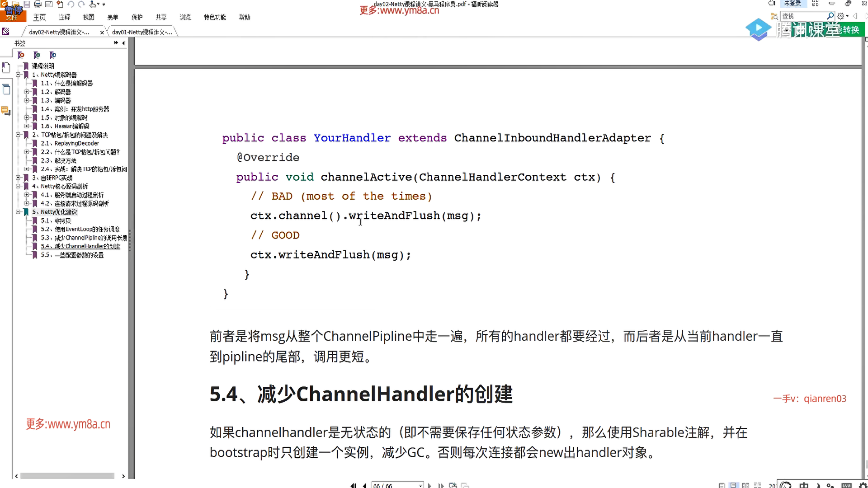Screen dimensions: 868x488
Task: Click the add new bookmark icon
Action: (37, 55)
